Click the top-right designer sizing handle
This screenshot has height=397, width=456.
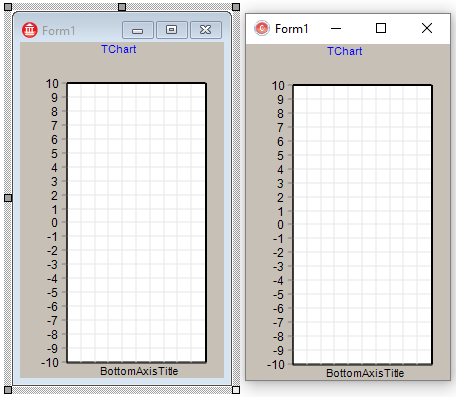pos(236,7)
